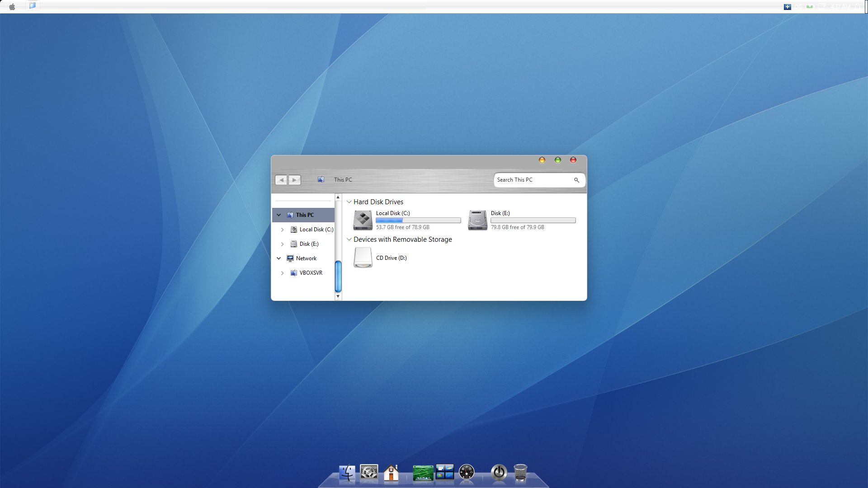This screenshot has height=488, width=868.
Task: Collapse the Network tree node
Action: [x=279, y=258]
